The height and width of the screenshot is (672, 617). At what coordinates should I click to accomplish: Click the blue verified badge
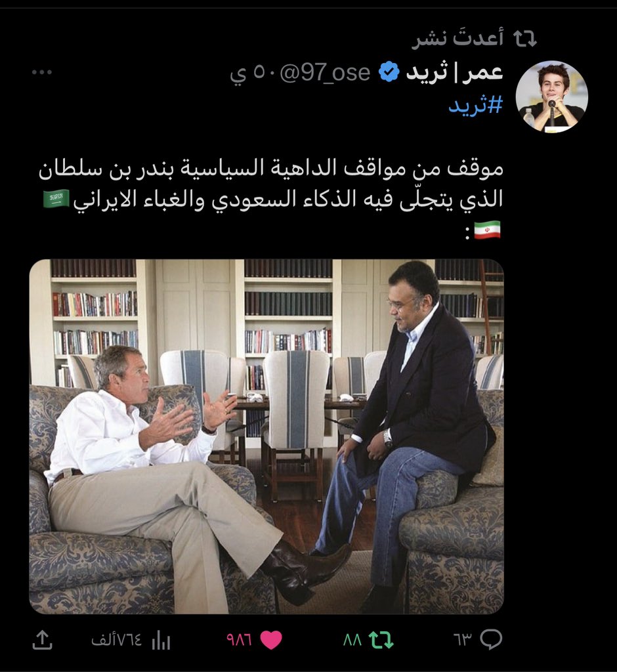(389, 72)
